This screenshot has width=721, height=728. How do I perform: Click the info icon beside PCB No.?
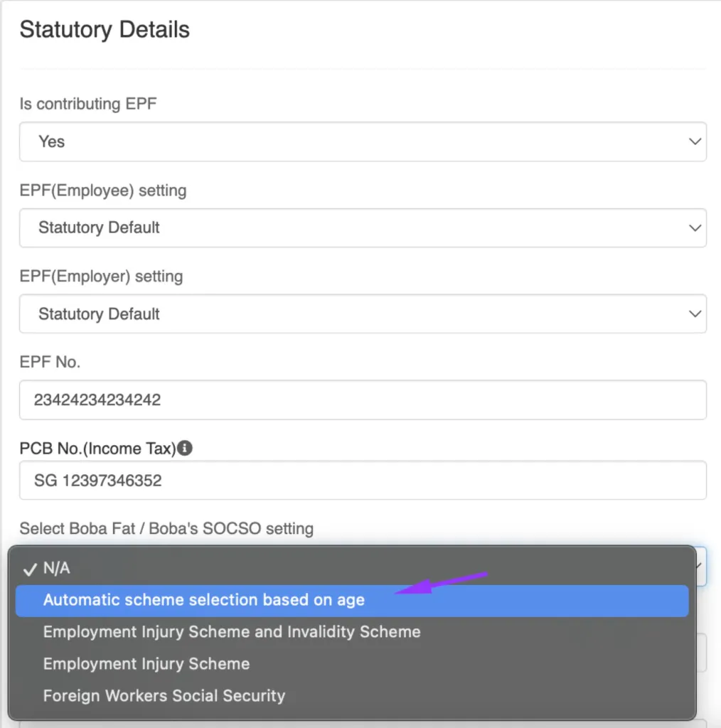[186, 449]
